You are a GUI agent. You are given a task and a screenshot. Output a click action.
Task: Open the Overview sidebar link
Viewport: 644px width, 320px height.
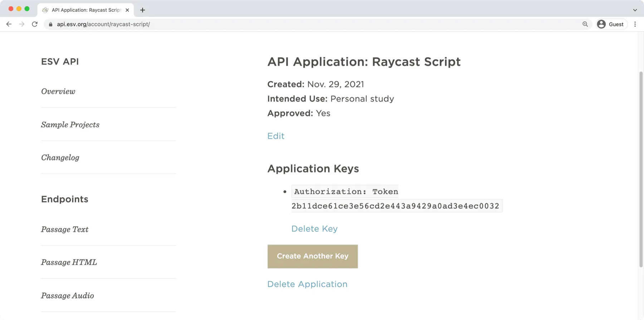(x=58, y=91)
